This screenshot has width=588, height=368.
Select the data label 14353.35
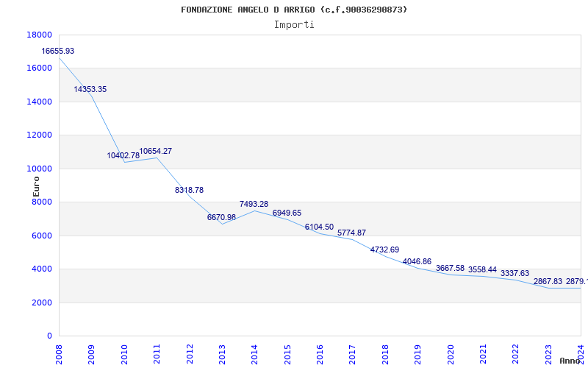(x=90, y=89)
